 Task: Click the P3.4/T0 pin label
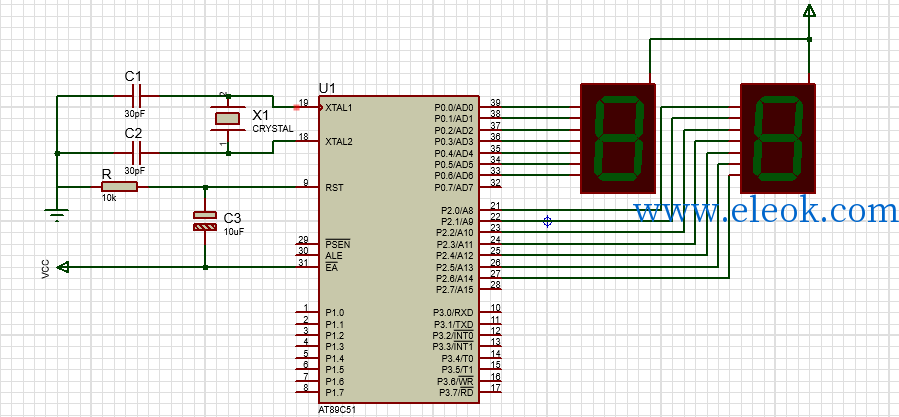click(x=457, y=358)
